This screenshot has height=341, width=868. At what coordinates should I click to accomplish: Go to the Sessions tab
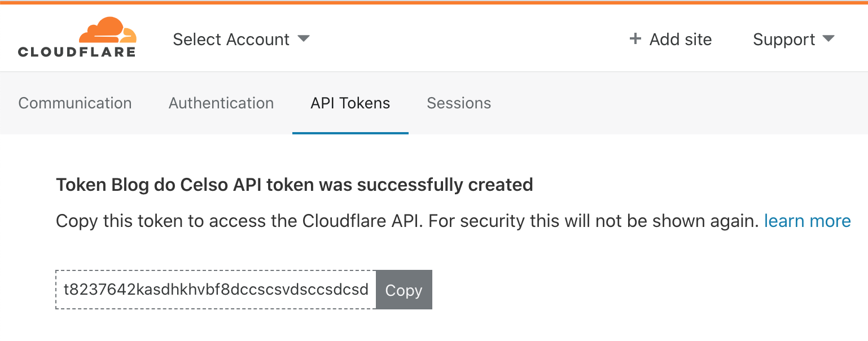coord(459,103)
